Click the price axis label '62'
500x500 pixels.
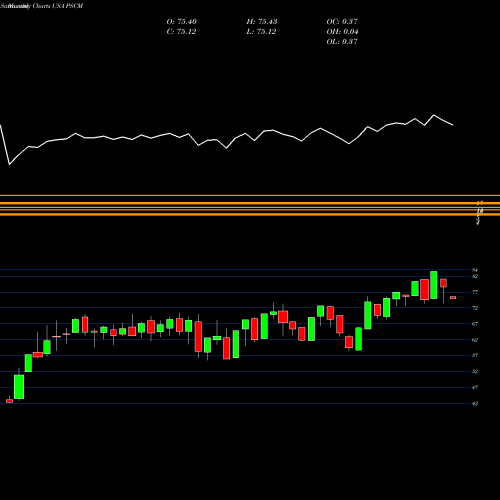tap(475, 340)
